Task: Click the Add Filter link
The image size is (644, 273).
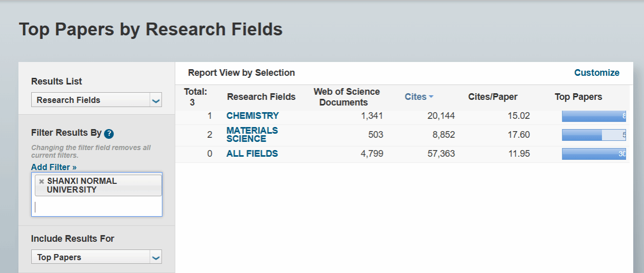Action: tap(54, 167)
